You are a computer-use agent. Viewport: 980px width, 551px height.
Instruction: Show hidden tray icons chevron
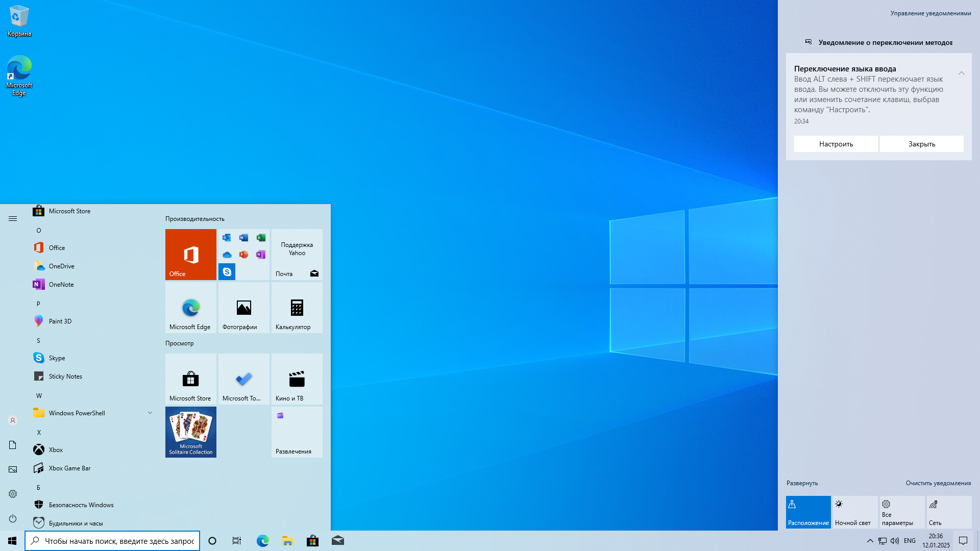[870, 541]
